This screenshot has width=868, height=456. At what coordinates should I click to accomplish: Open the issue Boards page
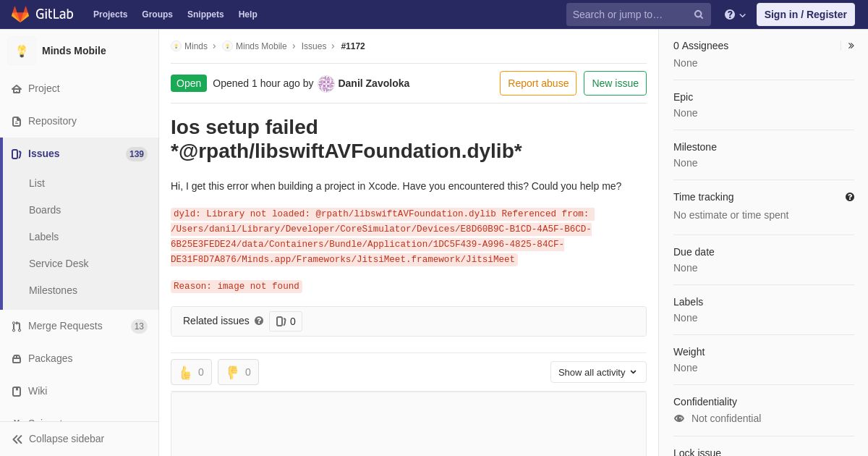tap(45, 210)
